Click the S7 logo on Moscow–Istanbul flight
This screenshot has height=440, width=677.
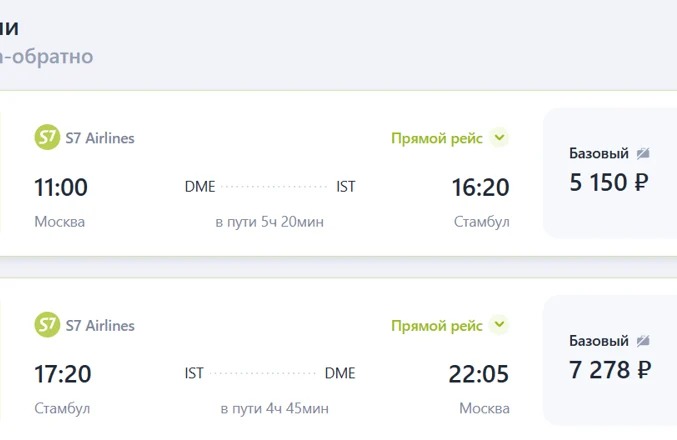click(47, 138)
